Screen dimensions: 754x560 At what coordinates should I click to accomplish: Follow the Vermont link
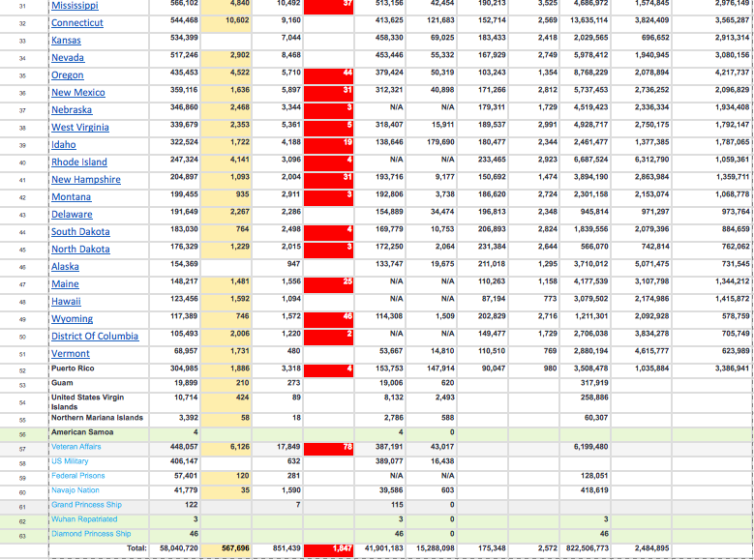[x=71, y=354]
